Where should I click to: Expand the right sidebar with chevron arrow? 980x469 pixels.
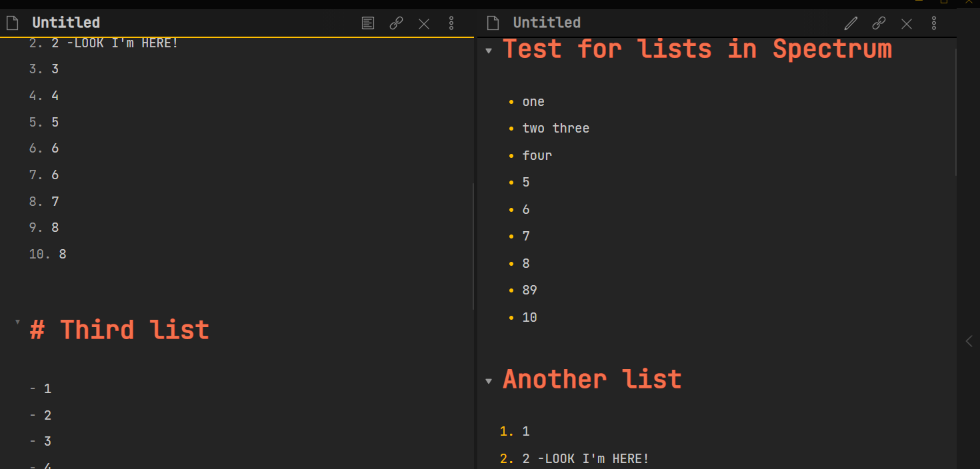(x=969, y=341)
